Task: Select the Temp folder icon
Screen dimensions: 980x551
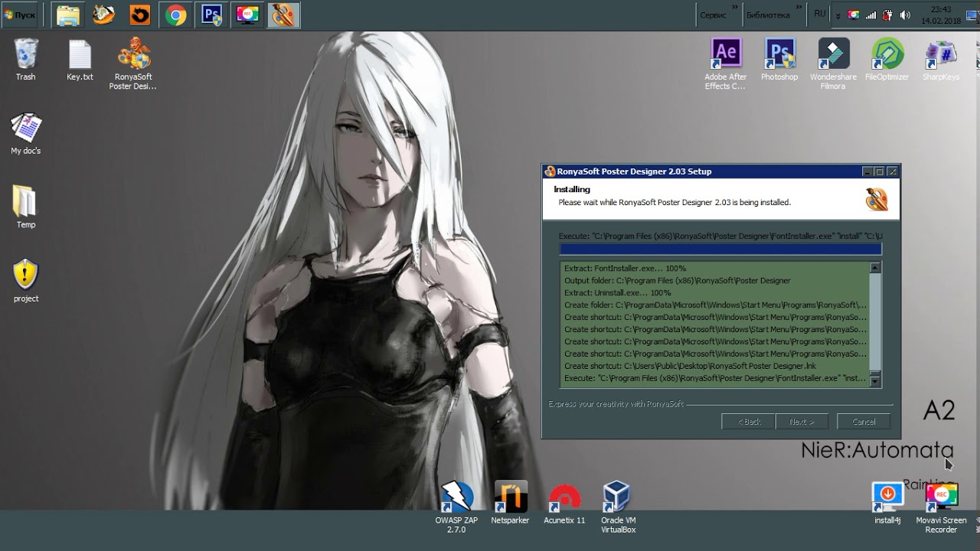Action: tap(26, 207)
